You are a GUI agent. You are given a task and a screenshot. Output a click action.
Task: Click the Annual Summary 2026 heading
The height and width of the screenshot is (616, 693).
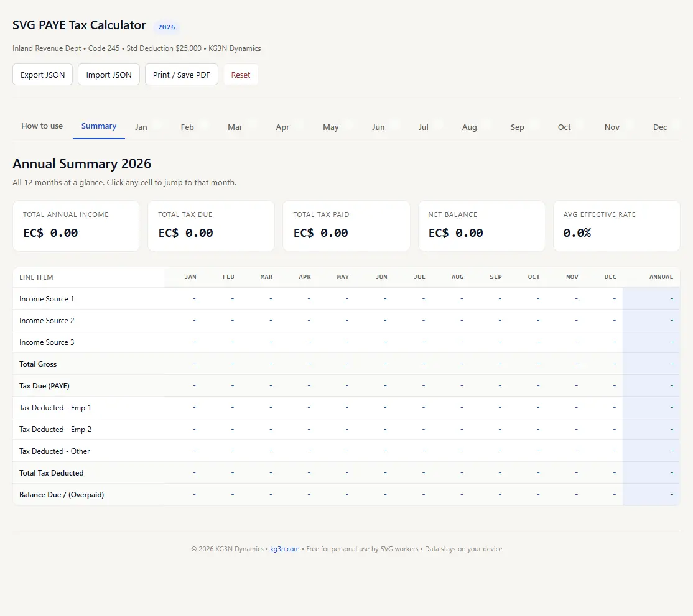(x=81, y=164)
